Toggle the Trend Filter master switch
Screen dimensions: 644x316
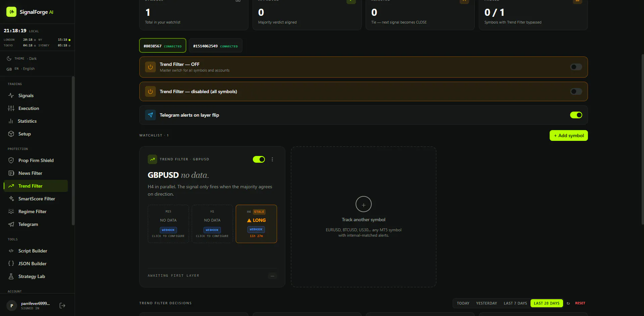pyautogui.click(x=576, y=67)
